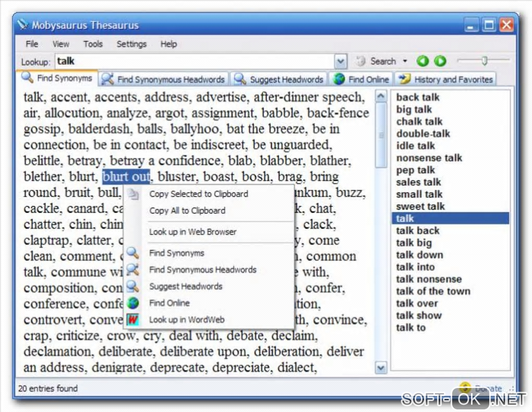Click the synonyms pane scrollbar thumb
Screen dimensions: 532x412
(381, 136)
